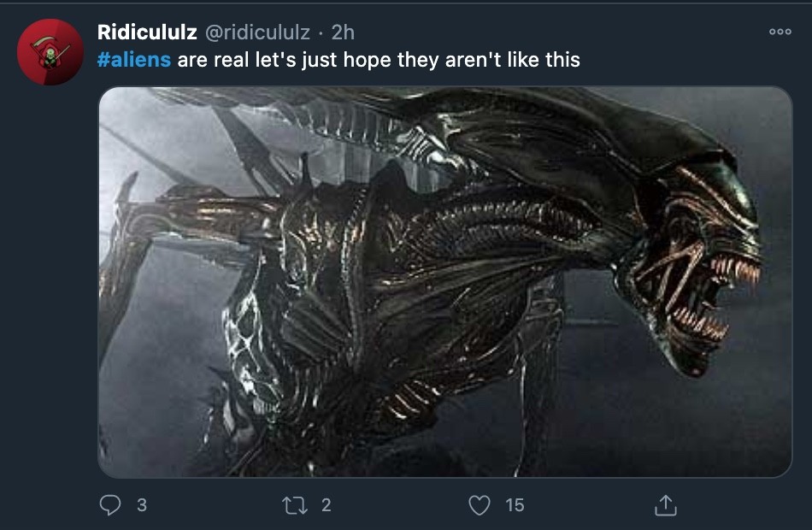This screenshot has width=812, height=530.
Task: Open the Ridicululz profile avatar
Action: [x=50, y=52]
